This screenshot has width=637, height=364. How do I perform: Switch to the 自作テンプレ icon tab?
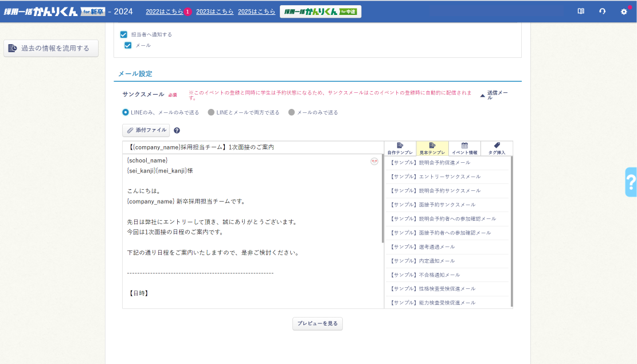tap(401, 148)
